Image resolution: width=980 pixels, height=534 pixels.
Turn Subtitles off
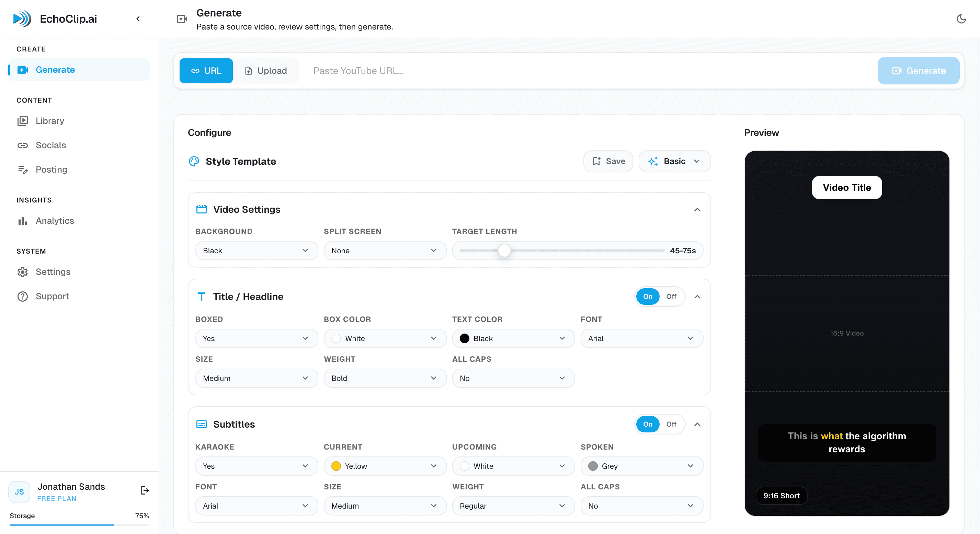coord(671,424)
